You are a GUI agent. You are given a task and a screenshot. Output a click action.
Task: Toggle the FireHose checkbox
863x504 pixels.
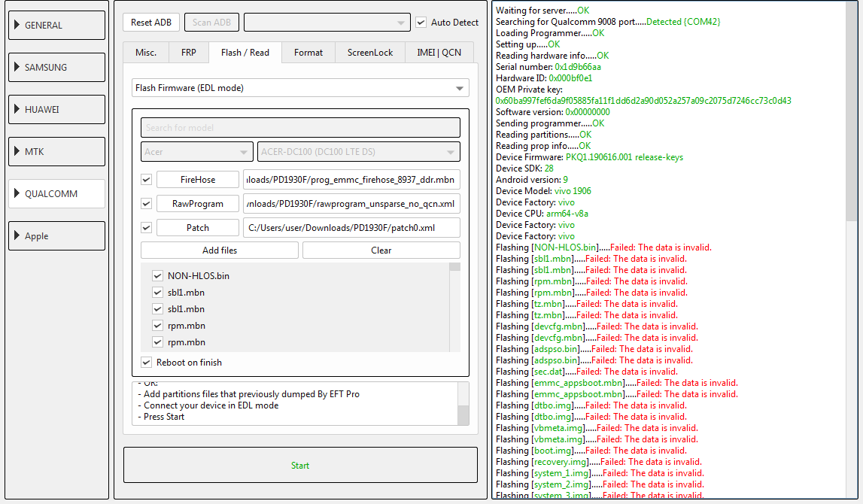(x=147, y=179)
